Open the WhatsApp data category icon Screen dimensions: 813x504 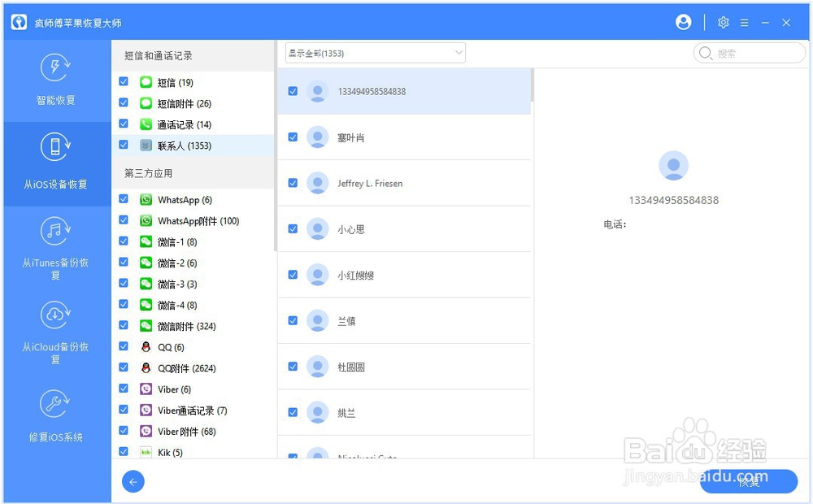pos(146,199)
